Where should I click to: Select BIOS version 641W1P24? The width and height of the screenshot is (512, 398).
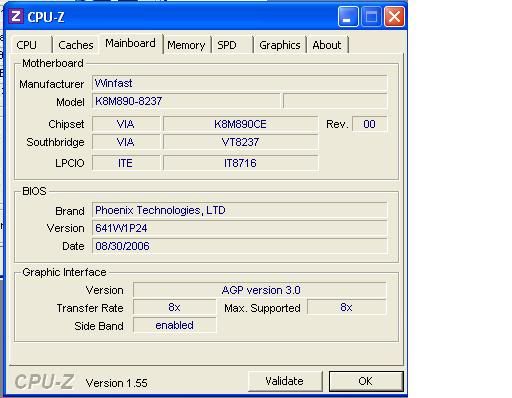pos(240,228)
